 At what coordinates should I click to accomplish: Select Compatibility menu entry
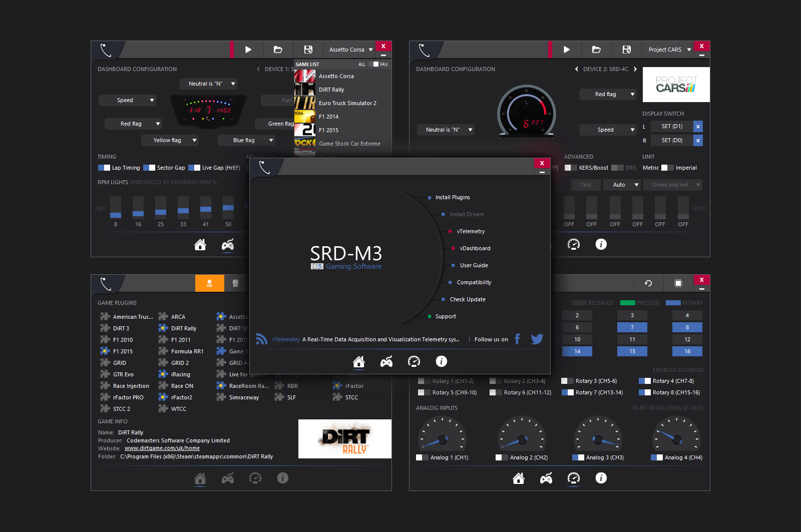tap(474, 282)
